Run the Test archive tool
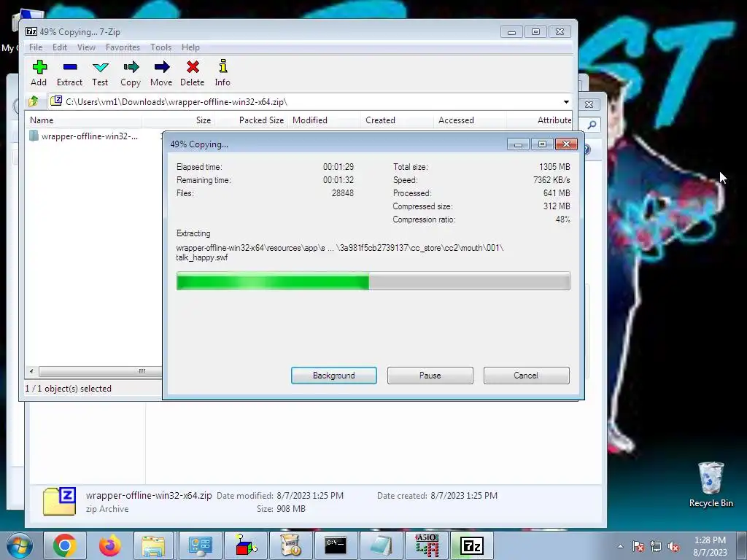The height and width of the screenshot is (560, 747). point(100,67)
